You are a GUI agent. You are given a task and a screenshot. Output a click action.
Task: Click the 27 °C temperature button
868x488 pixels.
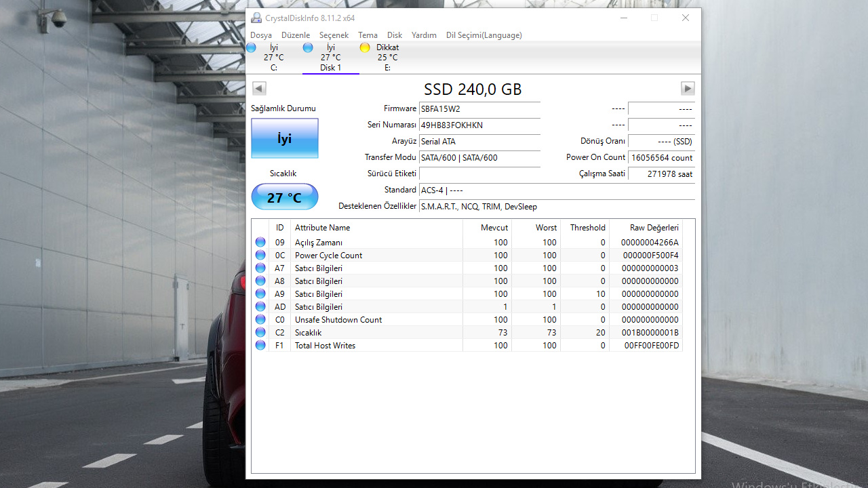tap(285, 197)
